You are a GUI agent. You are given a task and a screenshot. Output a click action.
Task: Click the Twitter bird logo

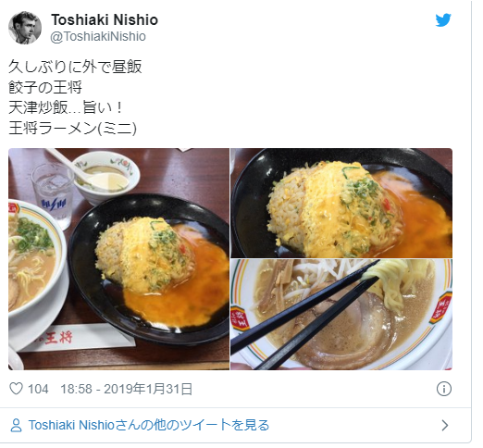point(443,20)
